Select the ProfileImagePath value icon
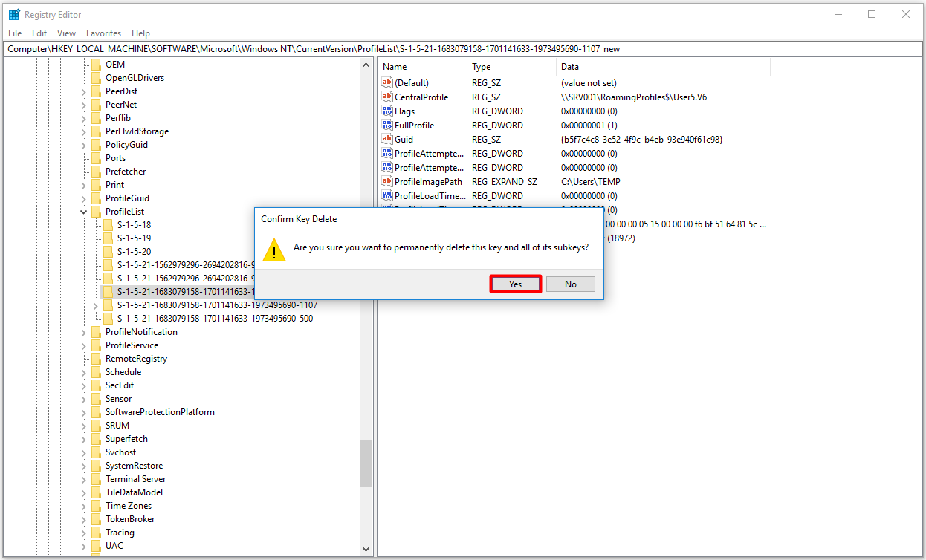Image resolution: width=926 pixels, height=560 pixels. [x=386, y=182]
